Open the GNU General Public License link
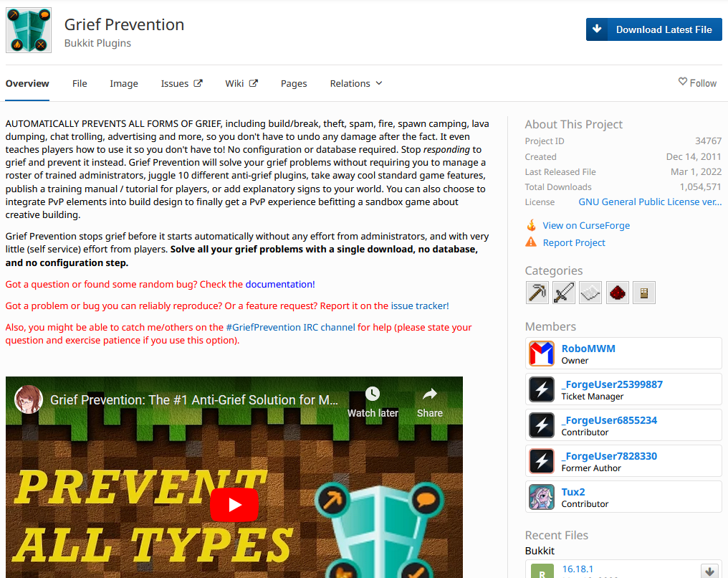 tap(650, 202)
